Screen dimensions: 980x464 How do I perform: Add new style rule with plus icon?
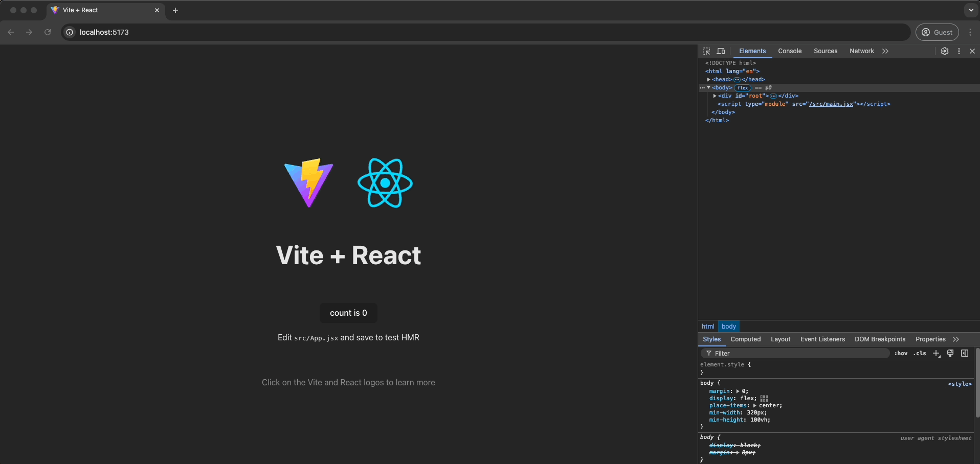pos(936,353)
